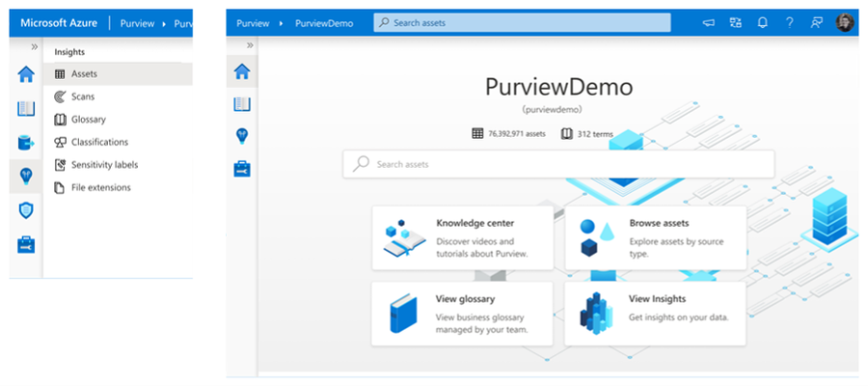Screen dimensions: 868x386
Task: Open Assets insights menu item
Action: [x=118, y=74]
